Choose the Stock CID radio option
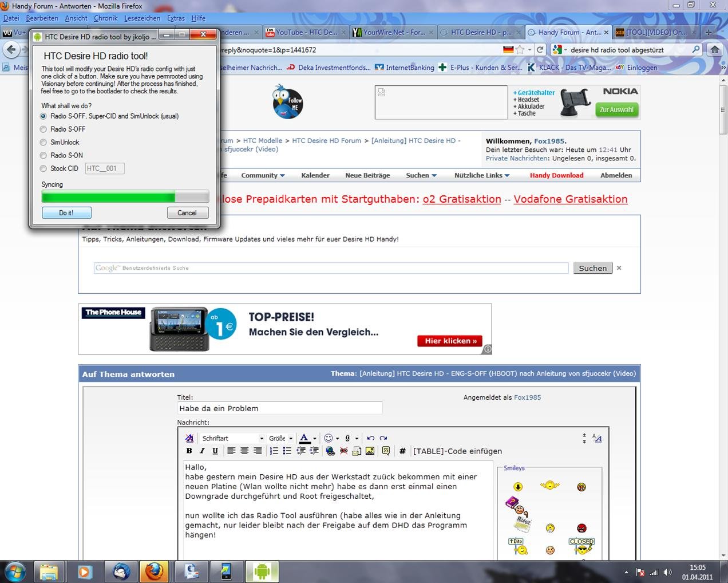The height and width of the screenshot is (583, 728). 43,169
